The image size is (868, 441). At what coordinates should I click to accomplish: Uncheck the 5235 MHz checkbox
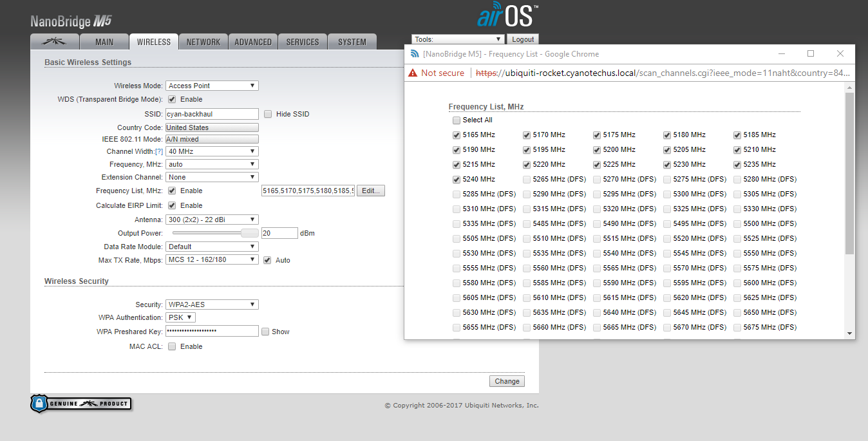[x=737, y=164]
